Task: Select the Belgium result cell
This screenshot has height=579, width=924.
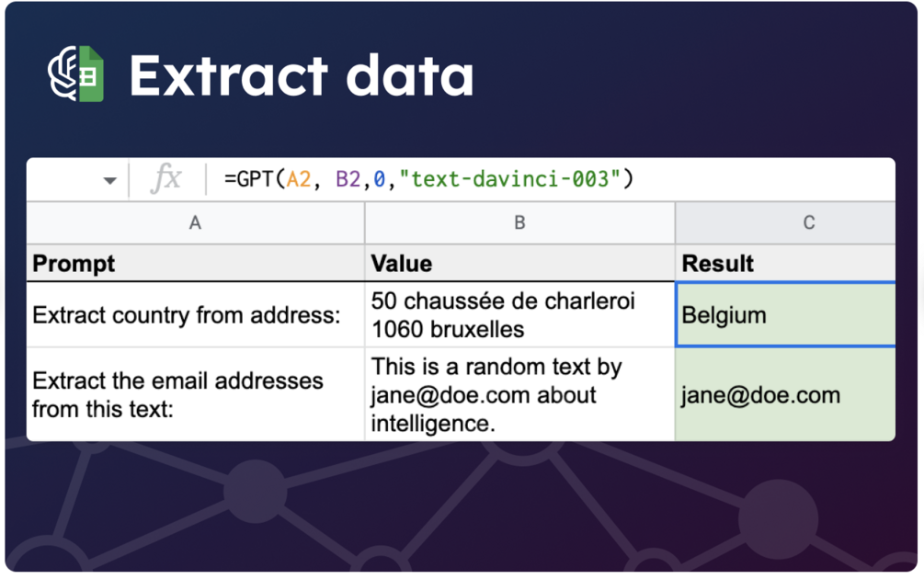Action: pos(784,315)
